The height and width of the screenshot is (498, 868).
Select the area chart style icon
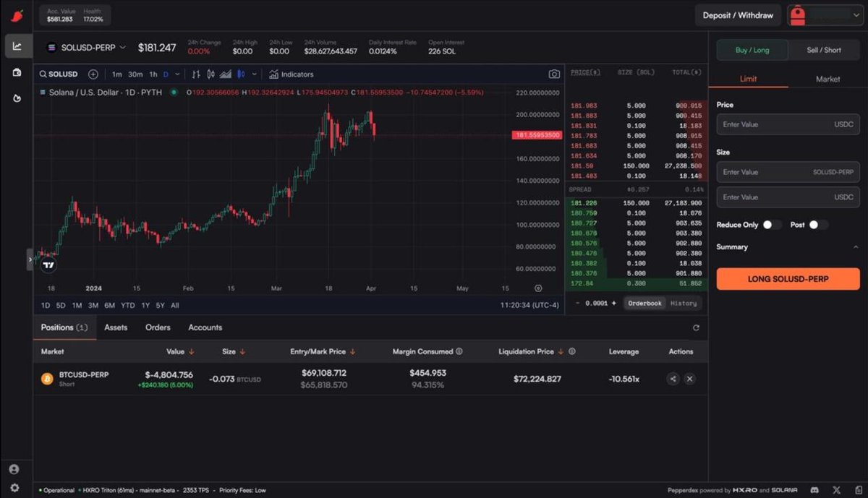226,74
